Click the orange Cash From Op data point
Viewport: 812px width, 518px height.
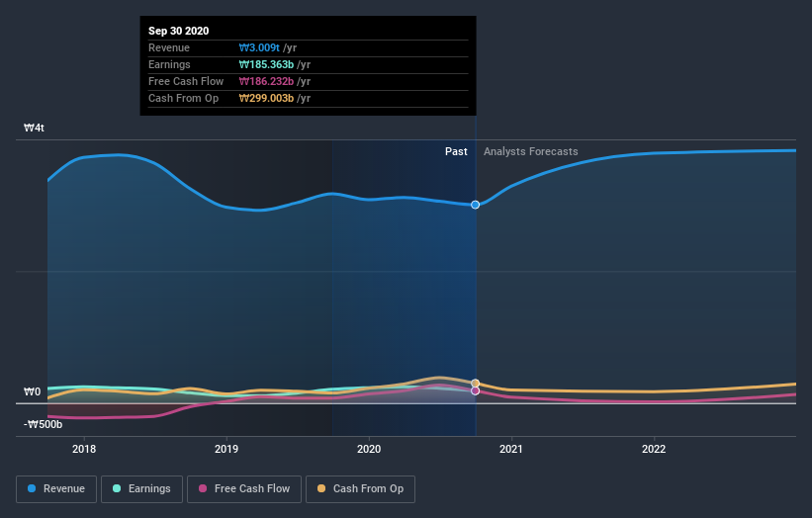pos(475,384)
